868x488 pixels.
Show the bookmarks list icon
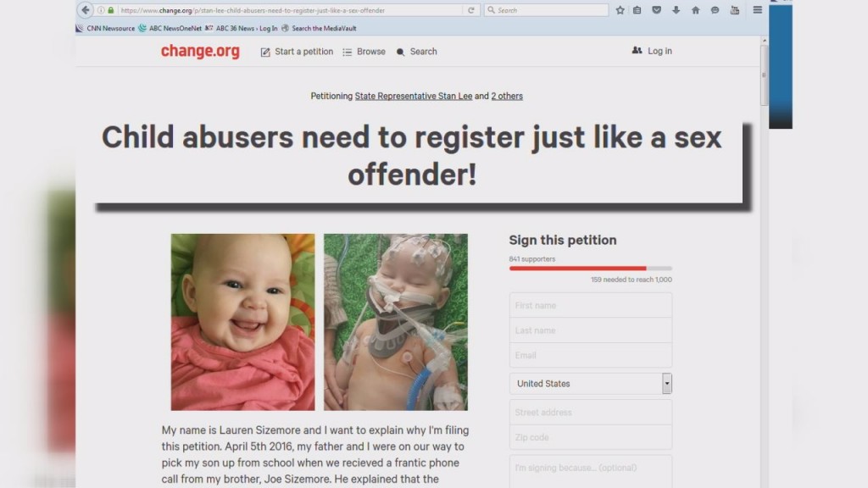pyautogui.click(x=637, y=10)
